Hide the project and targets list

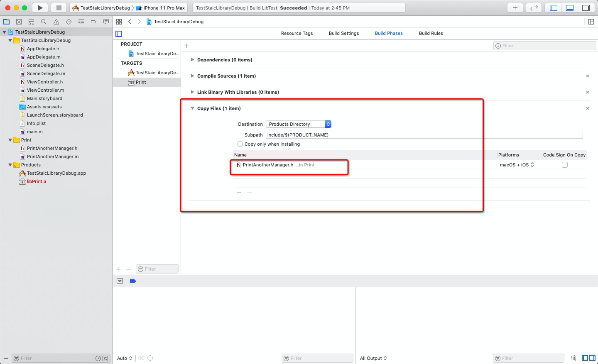(x=119, y=34)
